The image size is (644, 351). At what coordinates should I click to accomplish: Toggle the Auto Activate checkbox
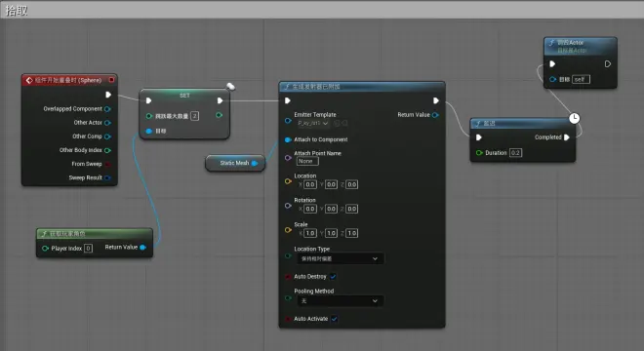335,319
